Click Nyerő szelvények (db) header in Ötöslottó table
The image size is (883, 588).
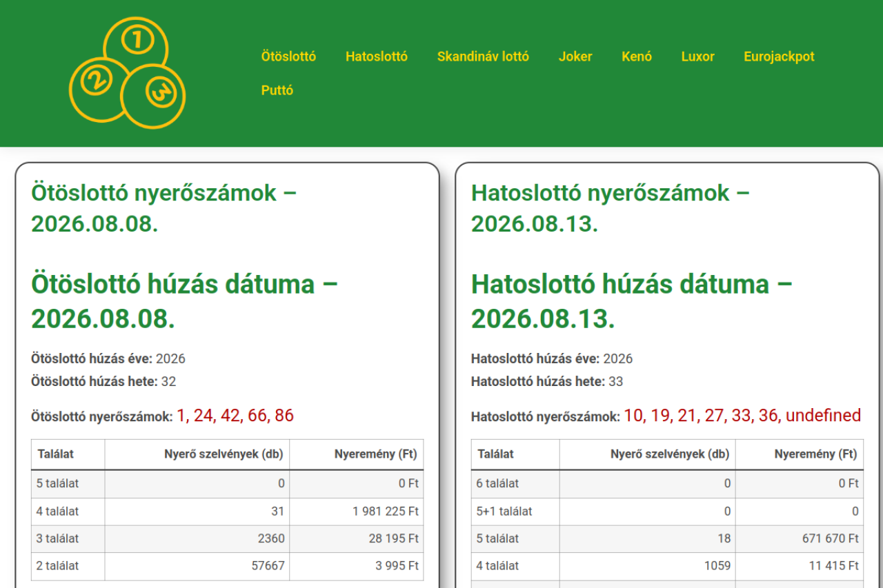coord(197,454)
